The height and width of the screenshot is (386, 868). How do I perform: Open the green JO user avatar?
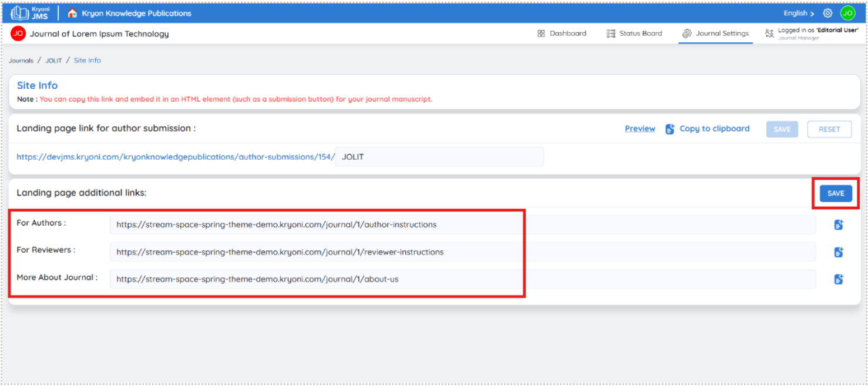[847, 13]
